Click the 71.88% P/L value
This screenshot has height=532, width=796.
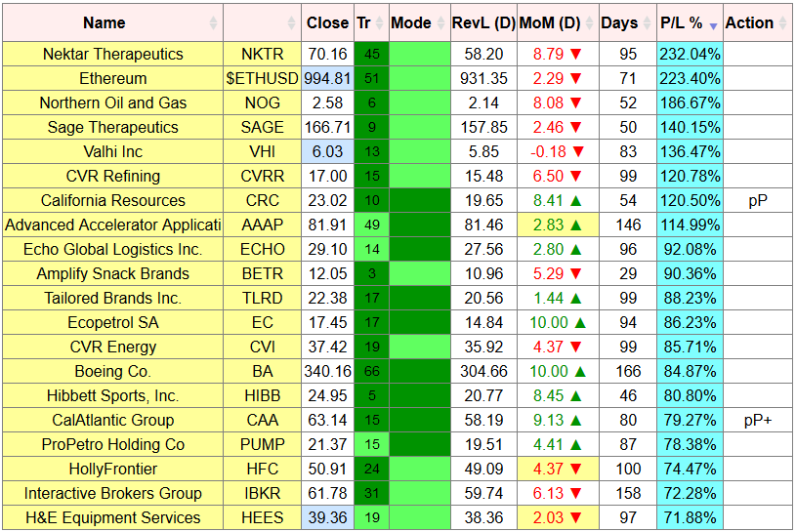(690, 517)
